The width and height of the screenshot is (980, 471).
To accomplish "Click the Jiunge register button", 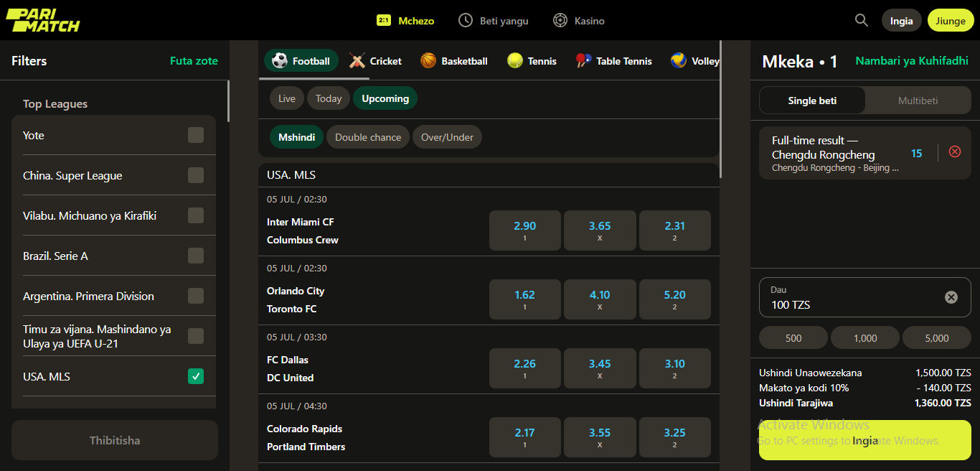I will (x=950, y=21).
